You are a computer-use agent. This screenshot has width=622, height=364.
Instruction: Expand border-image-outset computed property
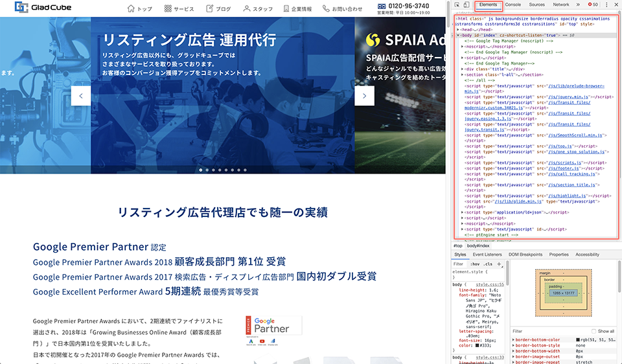513,356
